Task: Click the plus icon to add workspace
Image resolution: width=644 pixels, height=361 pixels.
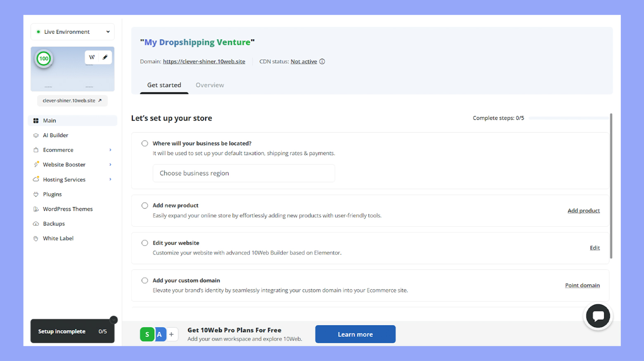Action: click(171, 334)
